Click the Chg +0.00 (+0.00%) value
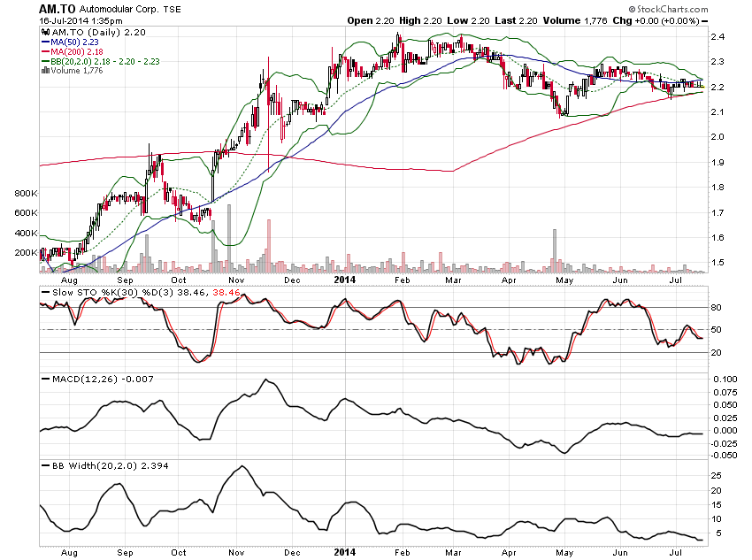This screenshot has width=752, height=560. (x=656, y=20)
